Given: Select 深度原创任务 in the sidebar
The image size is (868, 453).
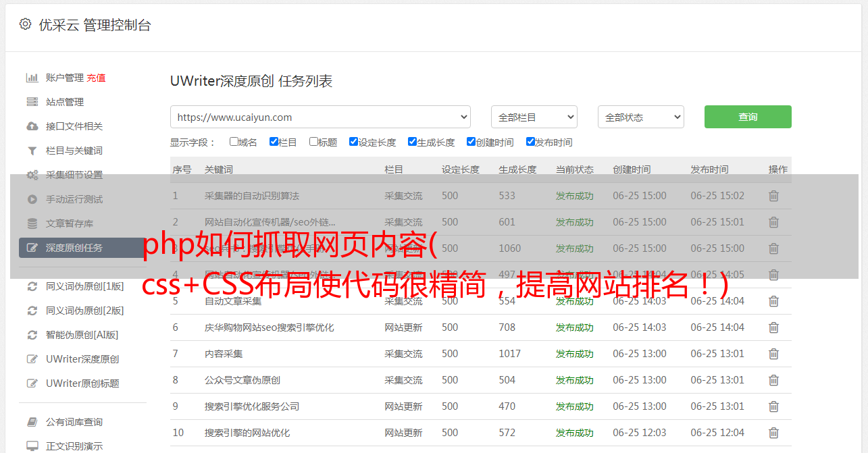Looking at the screenshot, I should tap(82, 248).
